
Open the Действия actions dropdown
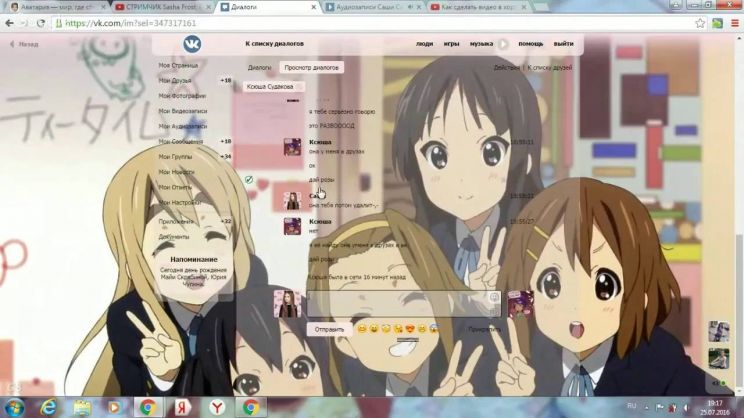[x=507, y=68]
